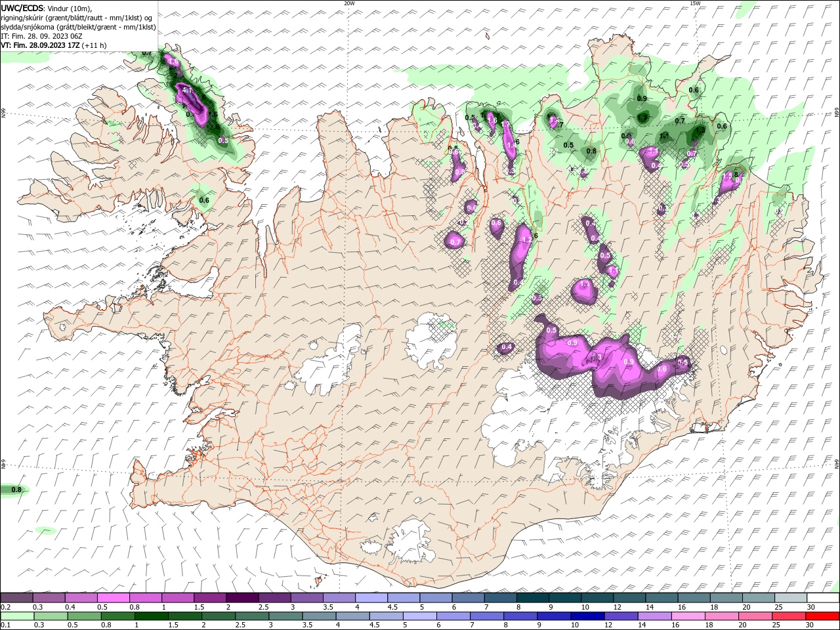Pick the bottom-row swatch between 2.5 and 3
Image resolution: width=840 pixels, height=630 pixels.
pyautogui.click(x=251, y=616)
